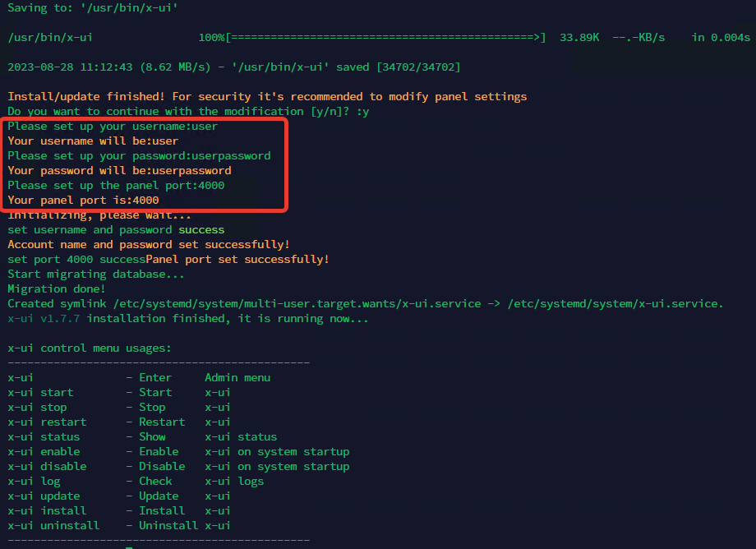Click "Panel port set successfully!" text
Viewport: 756px width, 549px height.
click(237, 259)
